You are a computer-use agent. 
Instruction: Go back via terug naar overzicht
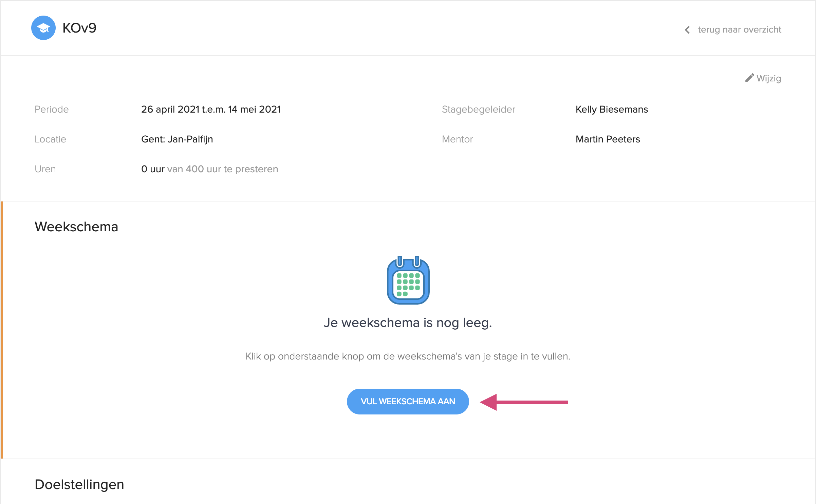(739, 30)
